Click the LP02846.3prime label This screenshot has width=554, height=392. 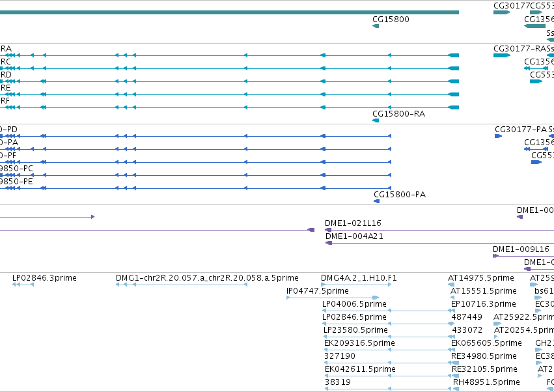click(44, 278)
